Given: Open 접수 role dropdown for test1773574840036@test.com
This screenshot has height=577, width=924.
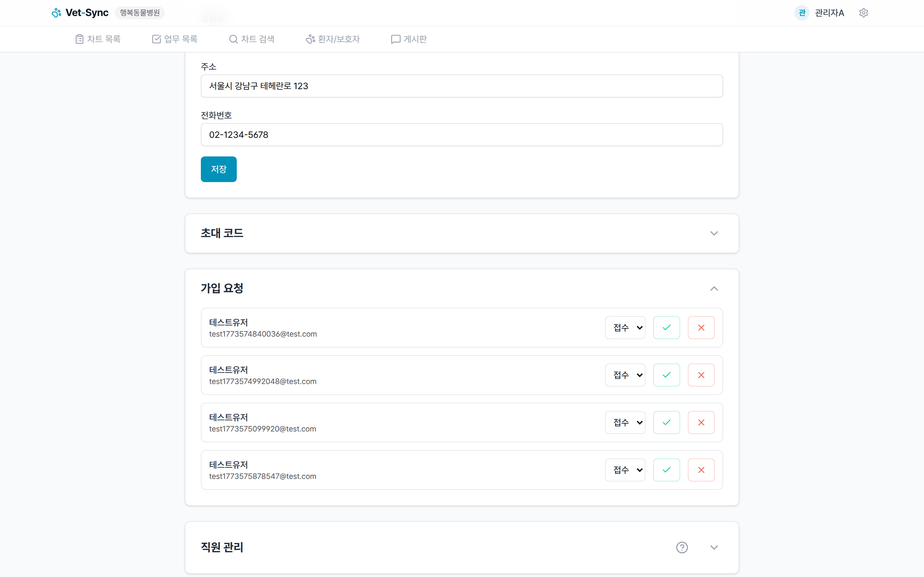Looking at the screenshot, I should [x=625, y=327].
